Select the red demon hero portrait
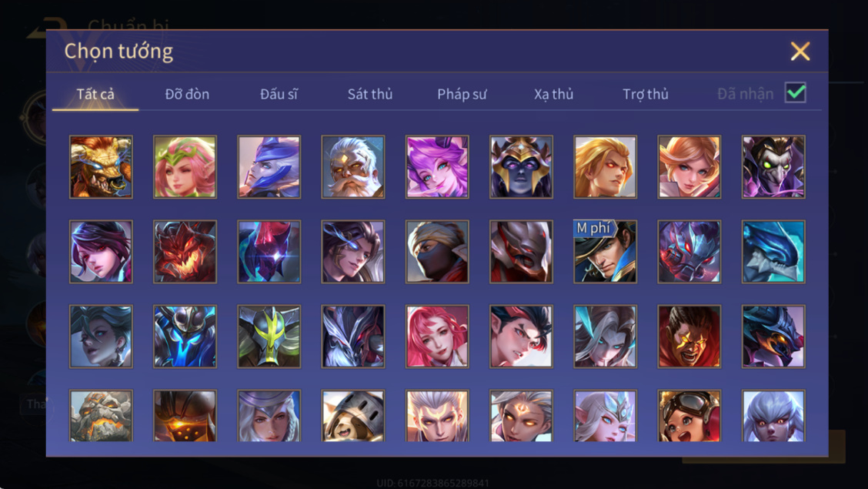Screen dimensions: 868x489 [x=185, y=251]
